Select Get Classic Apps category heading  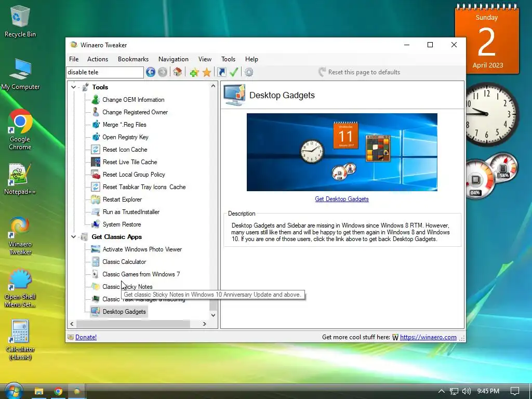(x=117, y=237)
